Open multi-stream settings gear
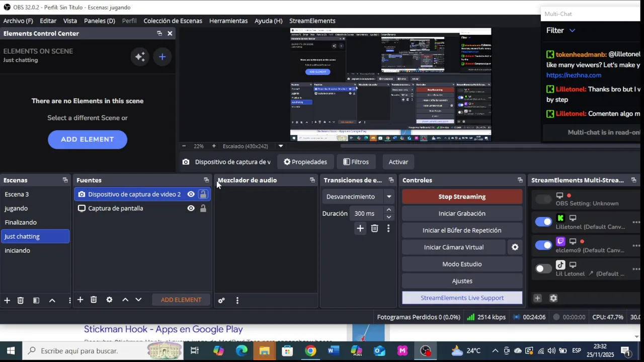 coord(553,298)
